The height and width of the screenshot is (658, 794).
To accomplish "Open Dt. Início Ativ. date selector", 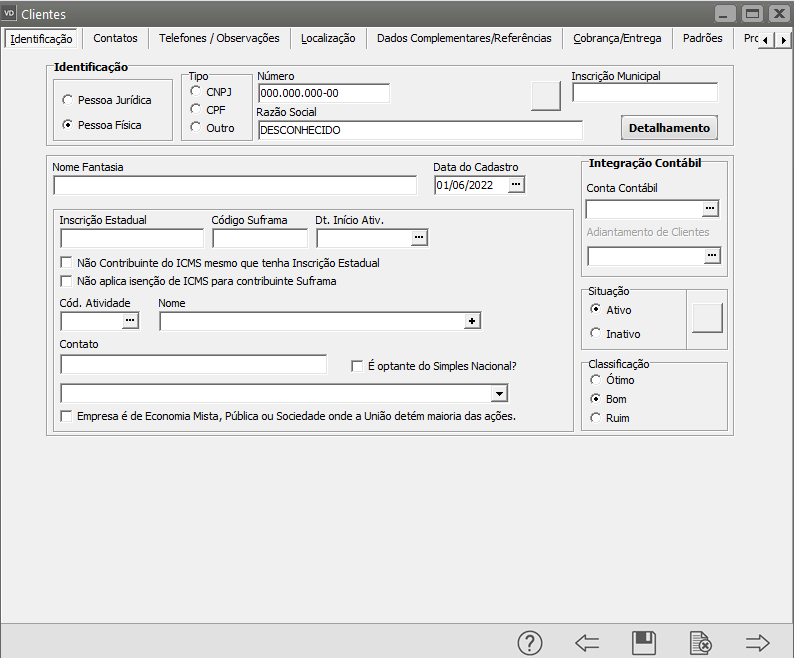I will 419,238.
